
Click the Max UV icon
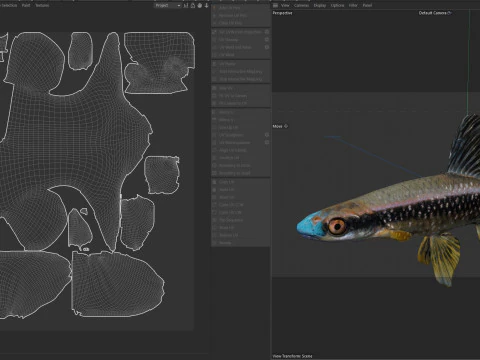click(215, 197)
